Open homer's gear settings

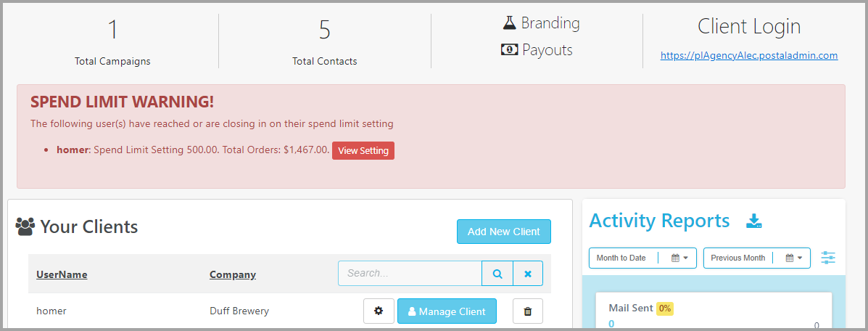[379, 311]
